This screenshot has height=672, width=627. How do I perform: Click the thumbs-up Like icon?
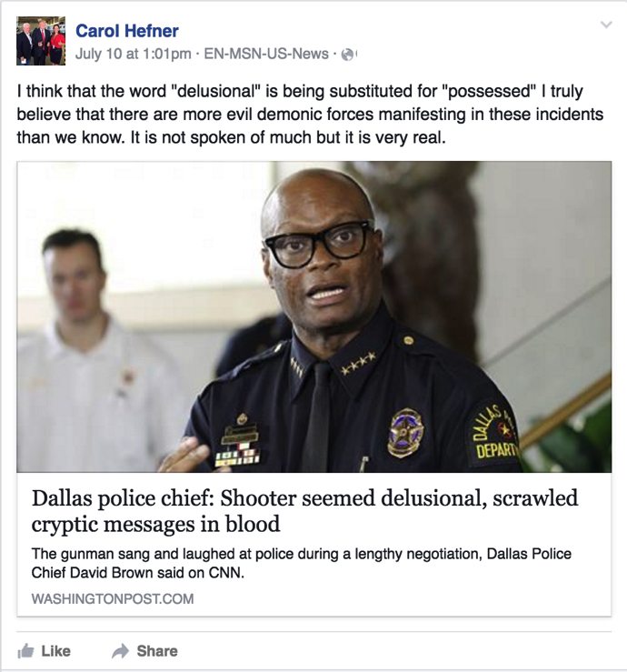click(x=25, y=651)
